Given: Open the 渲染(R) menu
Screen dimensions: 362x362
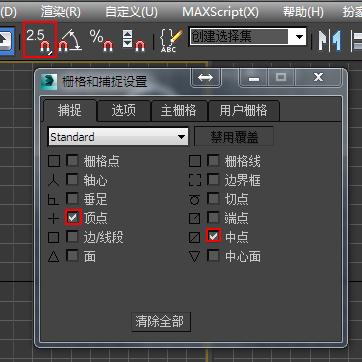Looking at the screenshot, I should 60,12.
